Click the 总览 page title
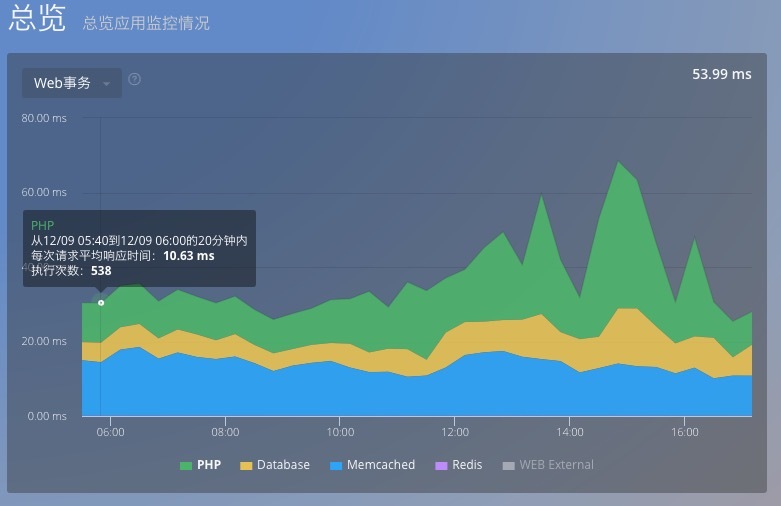Viewport: 781px width, 506px height. pos(37,20)
